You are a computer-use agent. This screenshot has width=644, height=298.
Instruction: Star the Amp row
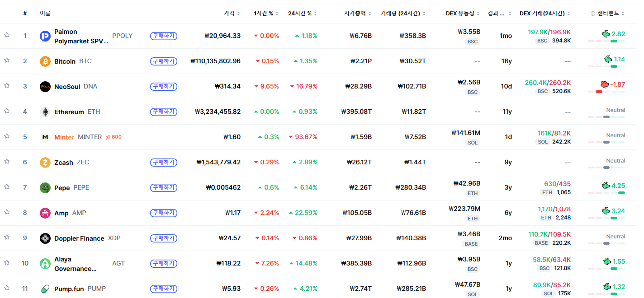pyautogui.click(x=7, y=212)
